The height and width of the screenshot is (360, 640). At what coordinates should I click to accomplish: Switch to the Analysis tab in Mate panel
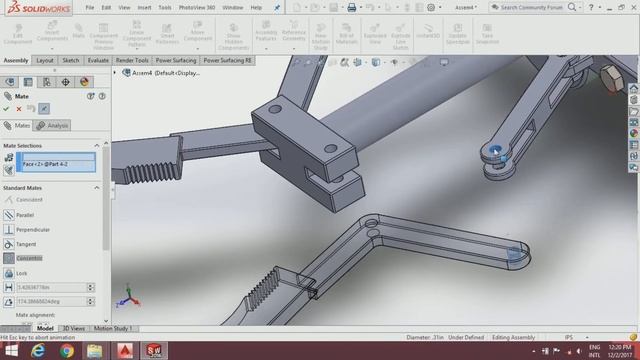point(53,125)
